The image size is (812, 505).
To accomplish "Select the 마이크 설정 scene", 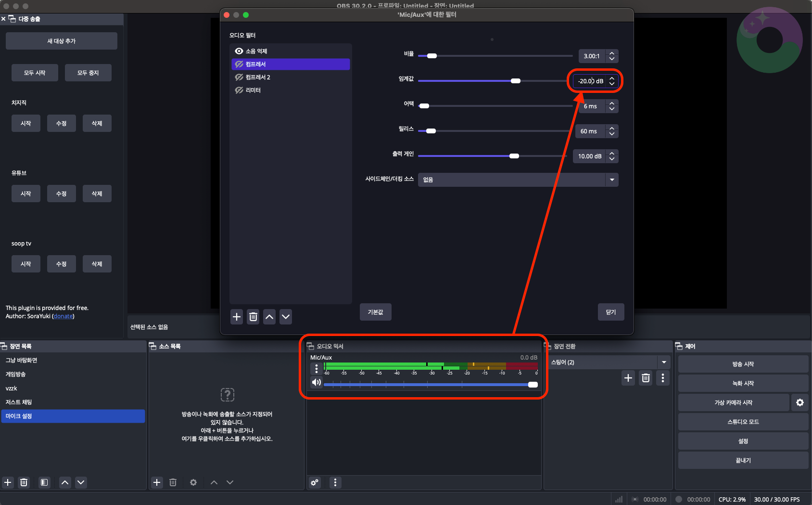I will 73,416.
